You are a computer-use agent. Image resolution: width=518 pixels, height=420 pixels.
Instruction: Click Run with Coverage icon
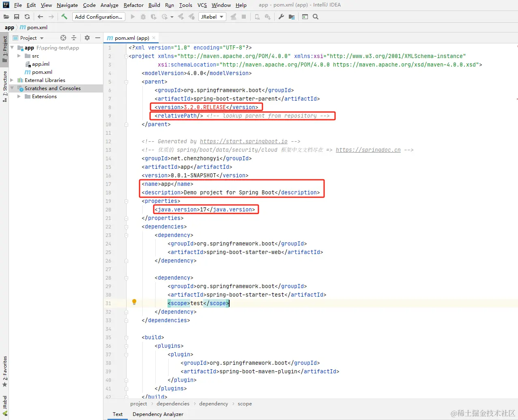tap(153, 17)
